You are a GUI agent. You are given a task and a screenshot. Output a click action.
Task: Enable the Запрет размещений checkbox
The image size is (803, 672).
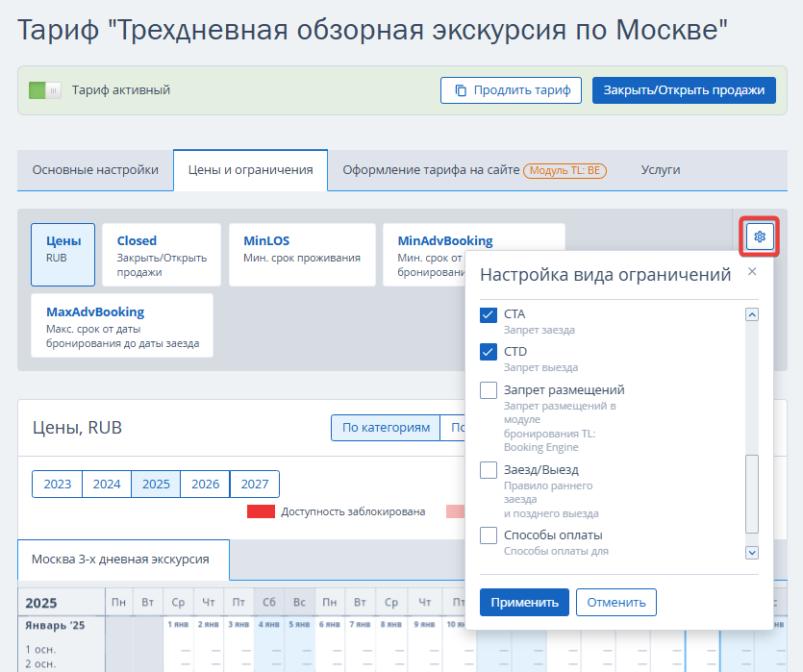pyautogui.click(x=488, y=390)
